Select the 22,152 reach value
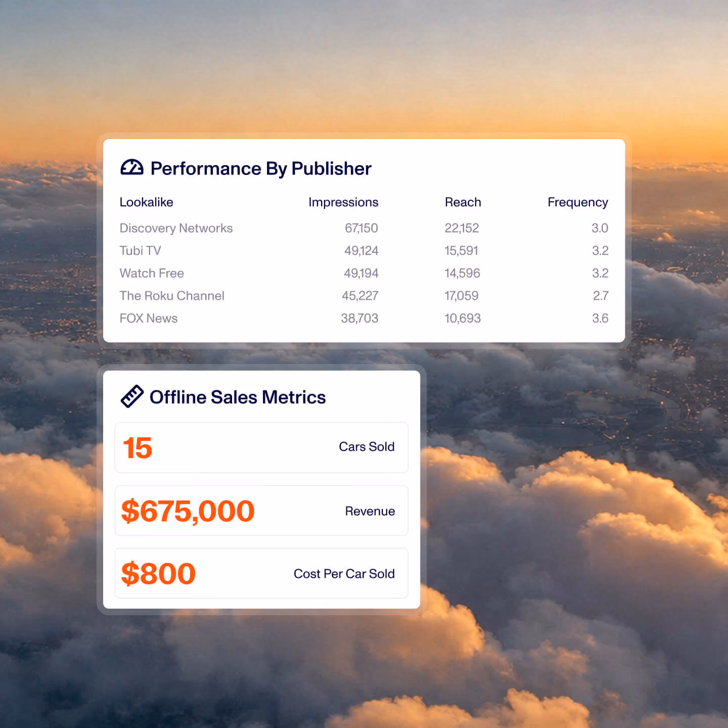 click(x=462, y=228)
